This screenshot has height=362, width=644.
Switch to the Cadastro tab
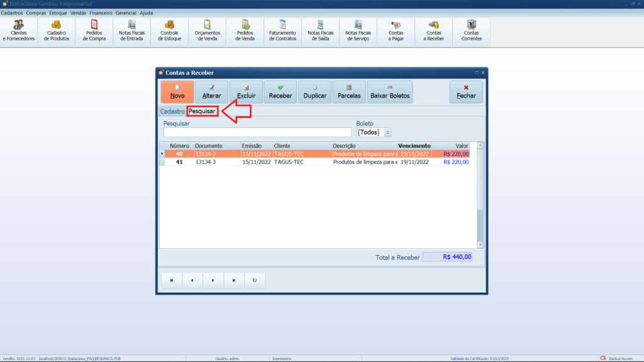tap(172, 111)
